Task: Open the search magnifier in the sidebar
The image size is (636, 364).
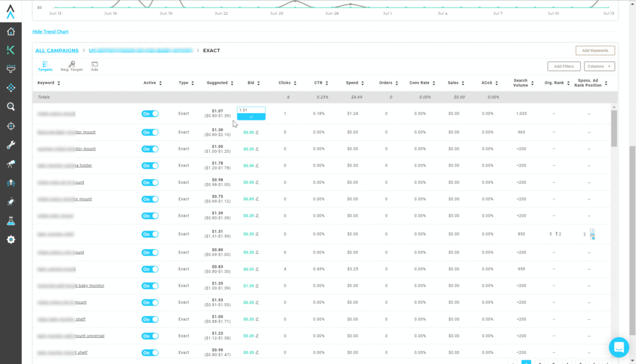Action: (10, 106)
